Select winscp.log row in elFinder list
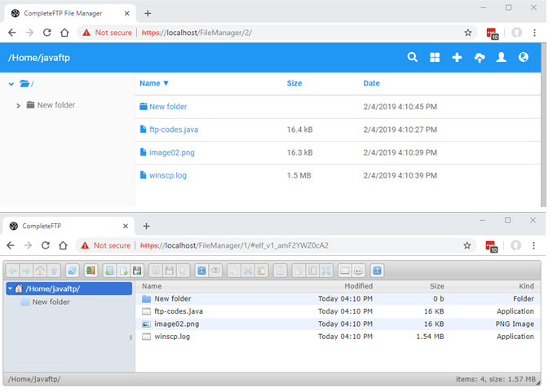The image size is (557, 392). (x=338, y=337)
